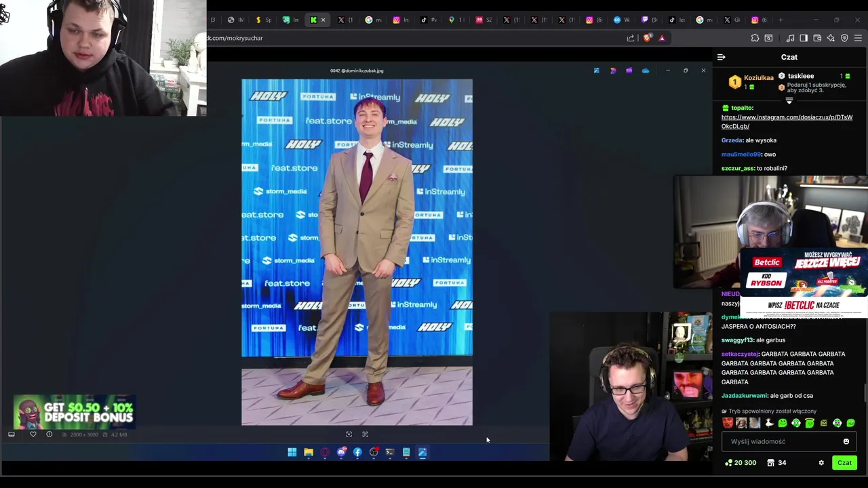868x488 pixels.
Task: Send message with the green Czat button
Action: tap(844, 463)
